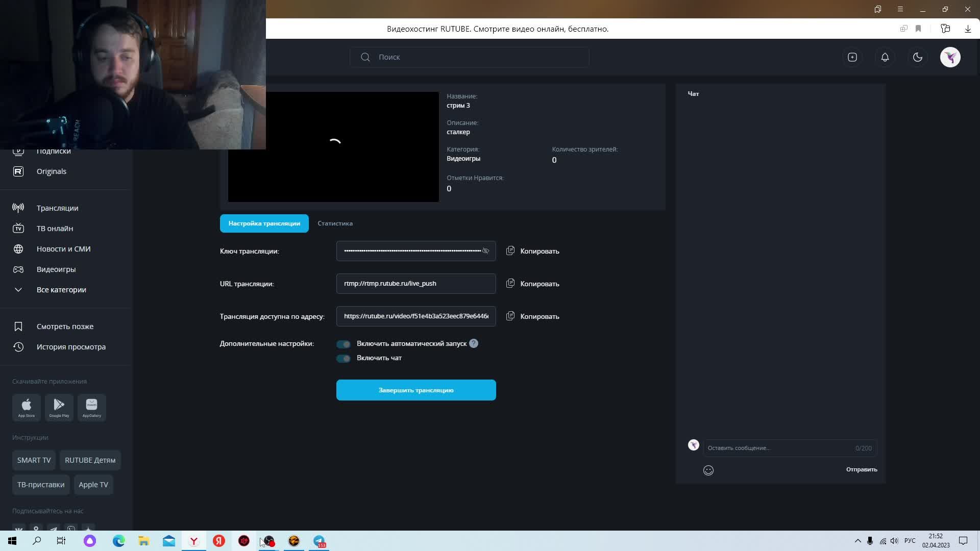980x551 pixels.
Task: Open Google Play download icon
Action: (x=59, y=407)
